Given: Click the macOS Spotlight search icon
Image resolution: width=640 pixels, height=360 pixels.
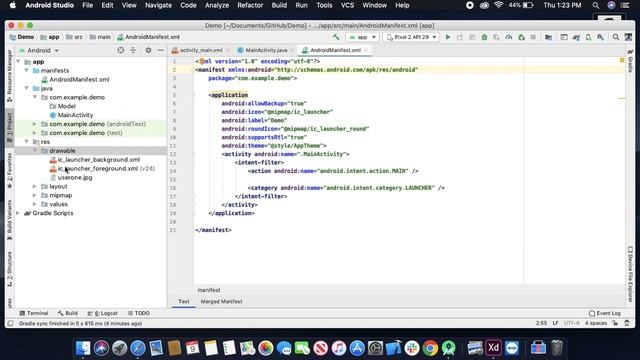Looking at the screenshot, I should coord(596,5).
